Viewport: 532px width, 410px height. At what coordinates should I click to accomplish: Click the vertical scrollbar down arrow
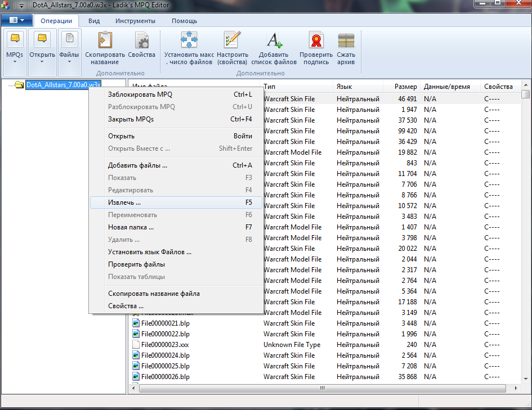[x=526, y=379]
